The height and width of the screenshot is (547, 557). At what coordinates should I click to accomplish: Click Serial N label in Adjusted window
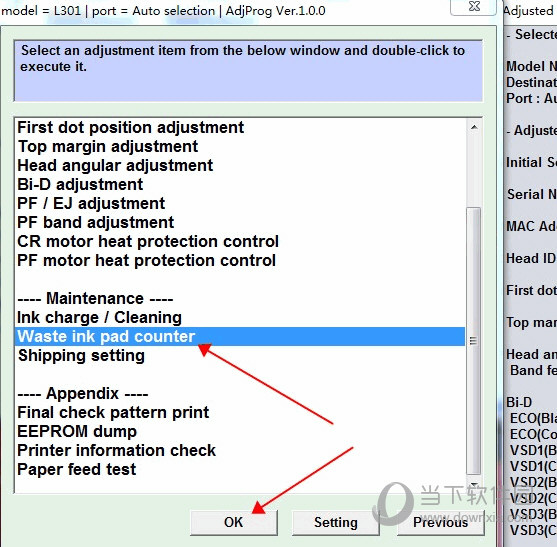pos(531,194)
